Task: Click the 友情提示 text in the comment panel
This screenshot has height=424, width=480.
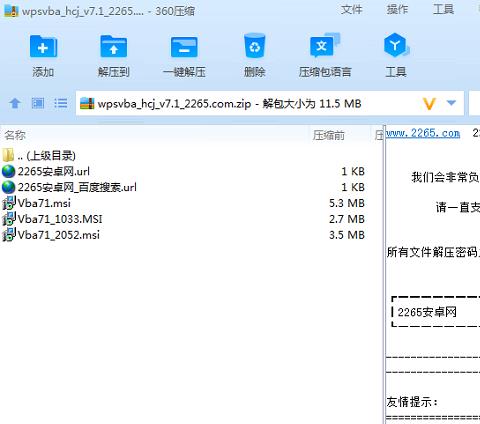Action: (x=412, y=402)
